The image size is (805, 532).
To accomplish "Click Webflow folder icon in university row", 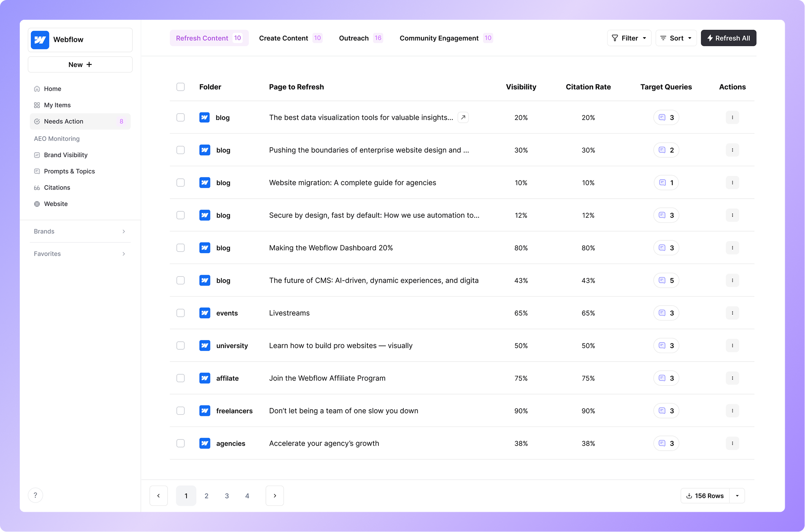I will [x=205, y=346].
